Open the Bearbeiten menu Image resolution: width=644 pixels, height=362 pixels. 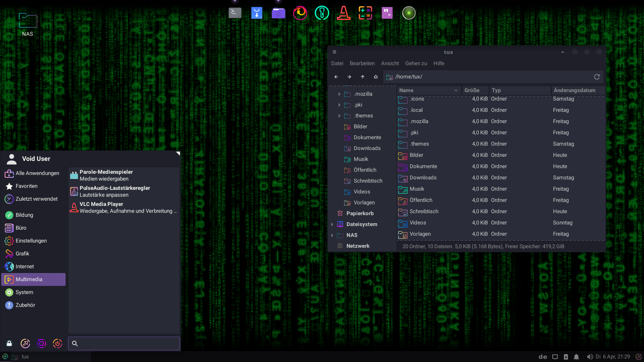(x=362, y=64)
